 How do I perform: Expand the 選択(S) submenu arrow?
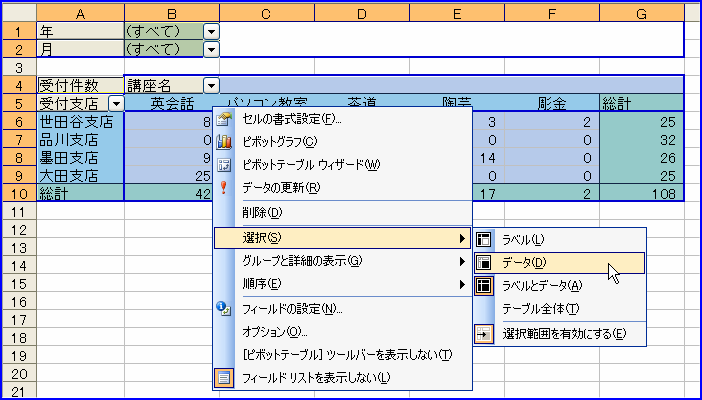tap(462, 238)
